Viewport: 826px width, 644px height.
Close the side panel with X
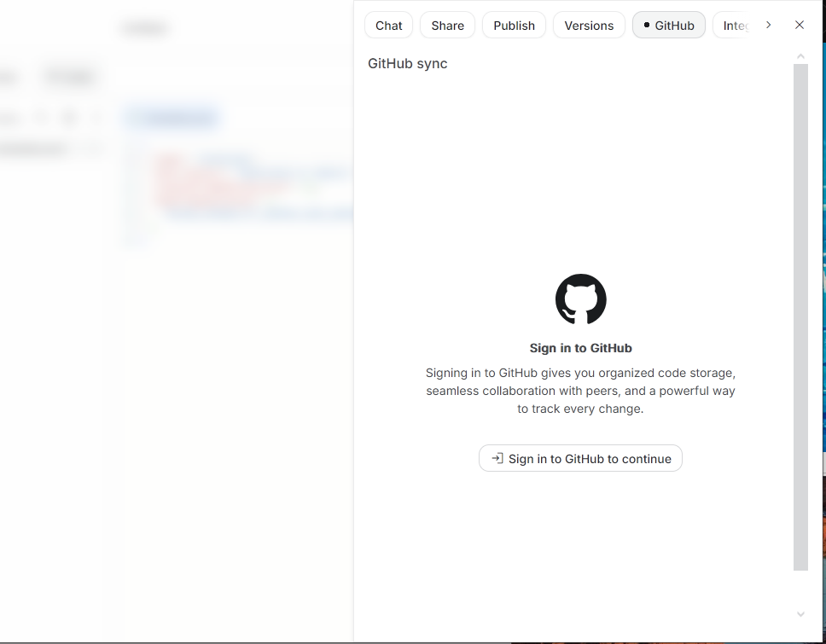point(800,25)
